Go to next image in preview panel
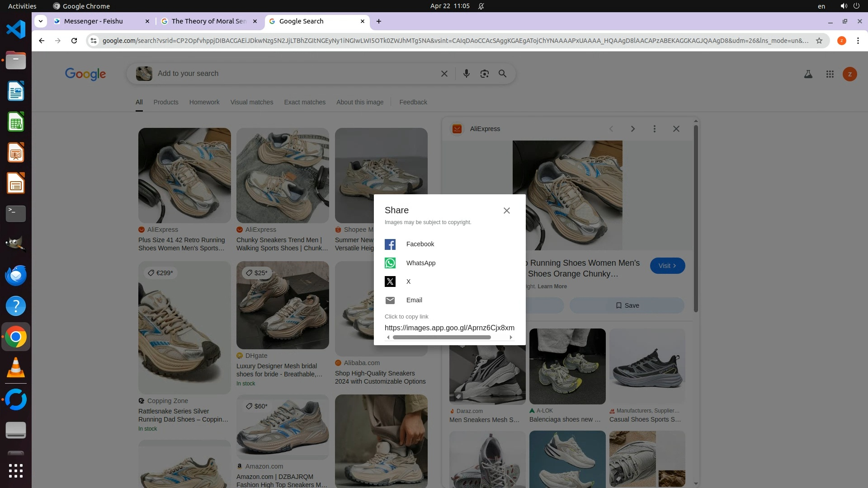Image resolution: width=868 pixels, height=488 pixels. tap(632, 129)
